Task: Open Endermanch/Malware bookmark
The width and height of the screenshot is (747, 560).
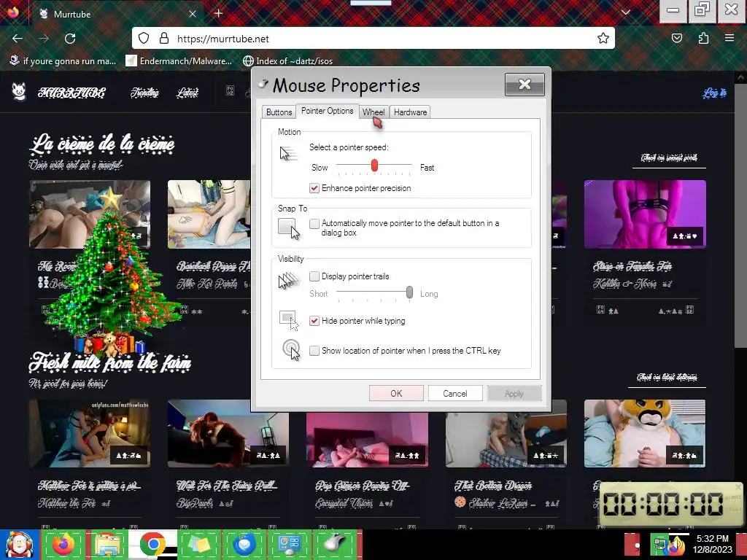Action: [179, 61]
